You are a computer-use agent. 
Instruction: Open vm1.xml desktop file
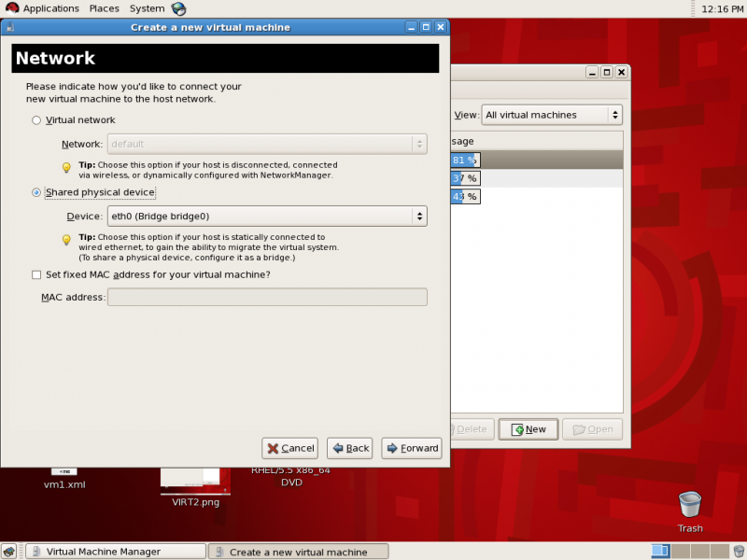(x=64, y=478)
